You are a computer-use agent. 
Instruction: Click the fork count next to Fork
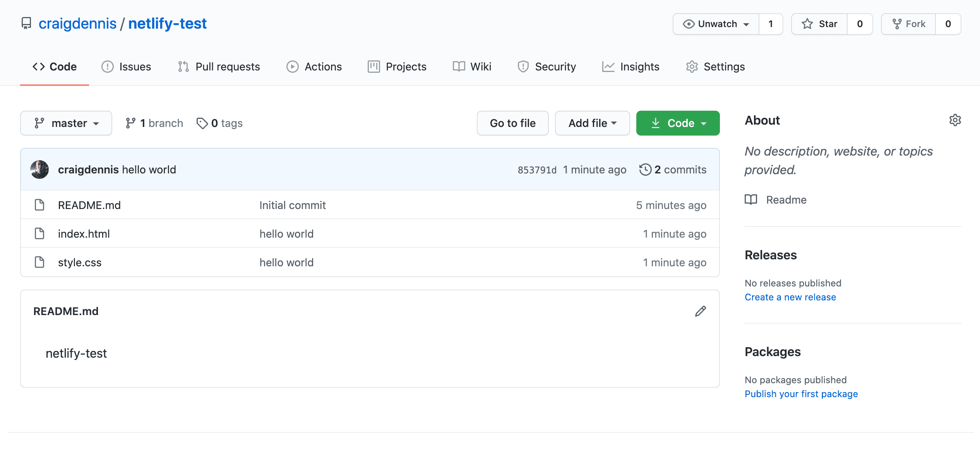coord(948,24)
